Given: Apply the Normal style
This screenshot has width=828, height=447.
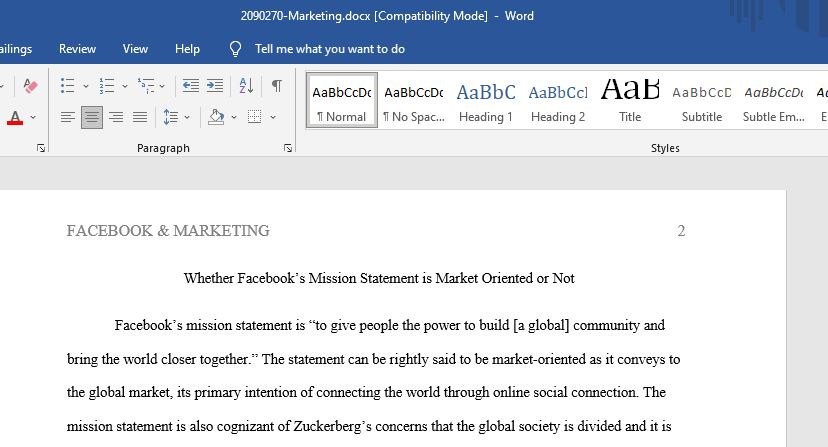Looking at the screenshot, I should pyautogui.click(x=342, y=100).
